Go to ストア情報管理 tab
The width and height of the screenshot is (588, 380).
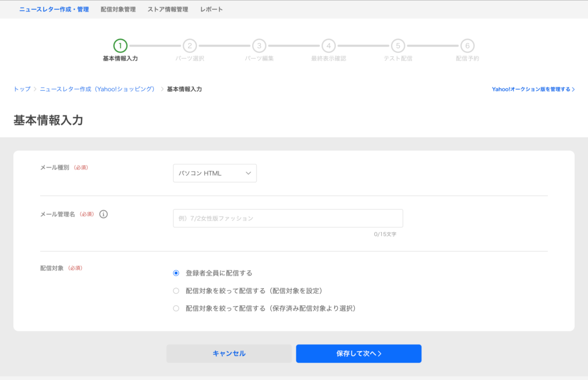(x=168, y=9)
